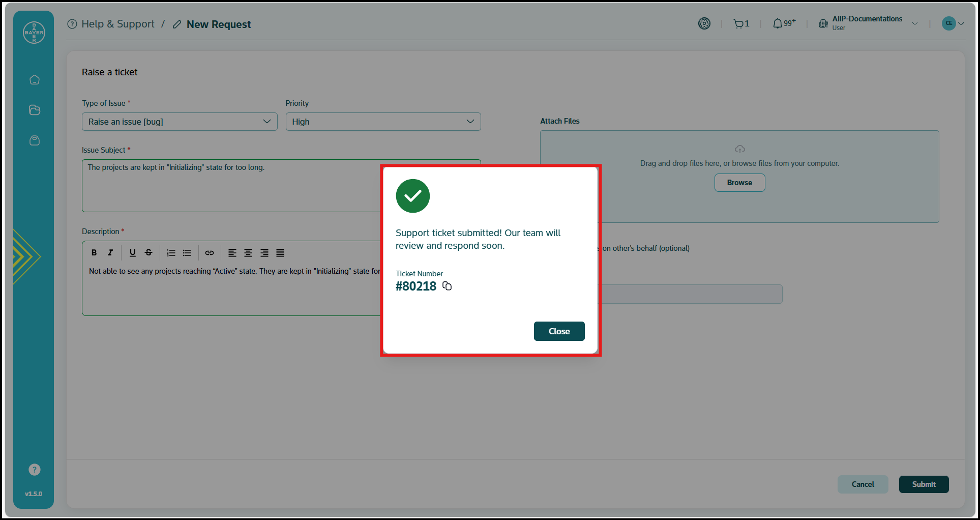Browse files from your computer
980x520 pixels.
pyautogui.click(x=739, y=182)
